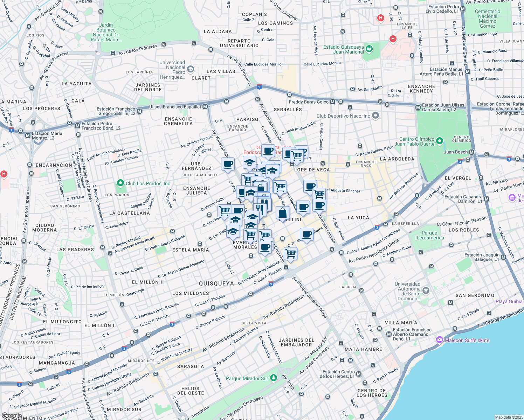The image size is (524, 420).
Task: Select Club Deportivo Naco place pin
Action: coord(375,115)
